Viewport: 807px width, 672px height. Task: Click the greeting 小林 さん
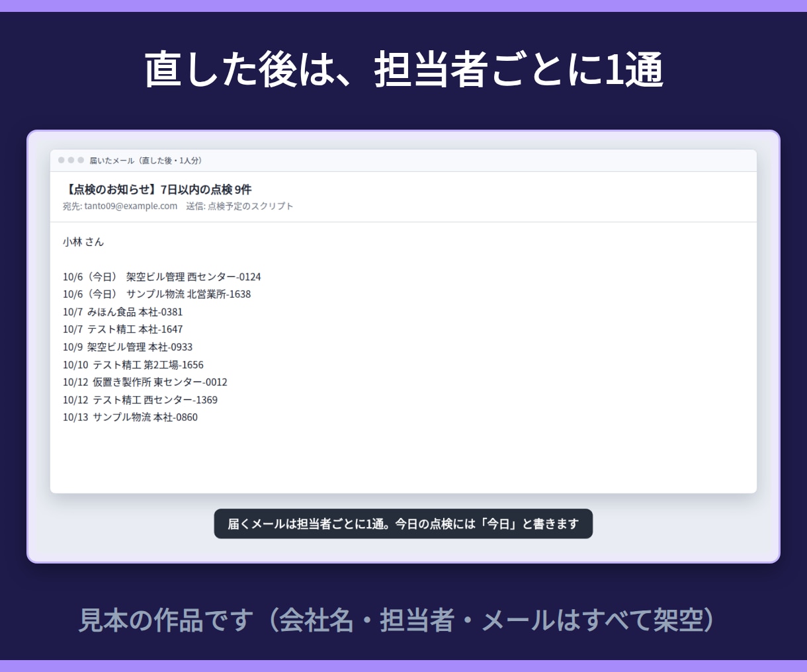[x=83, y=242]
